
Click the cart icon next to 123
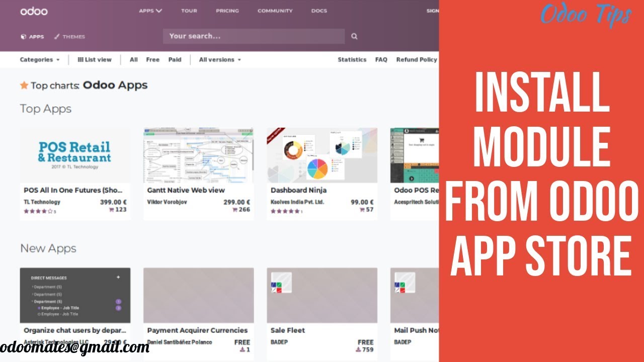(111, 210)
